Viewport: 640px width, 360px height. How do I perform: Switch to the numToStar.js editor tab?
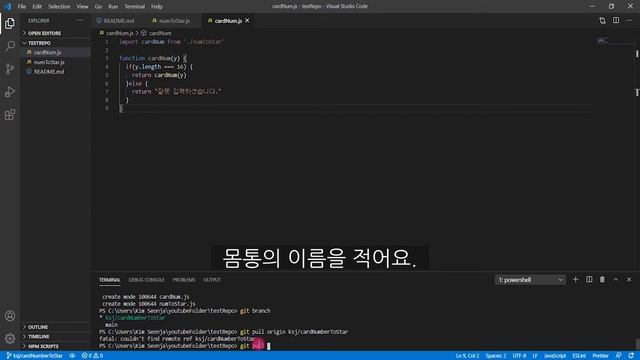[x=174, y=20]
